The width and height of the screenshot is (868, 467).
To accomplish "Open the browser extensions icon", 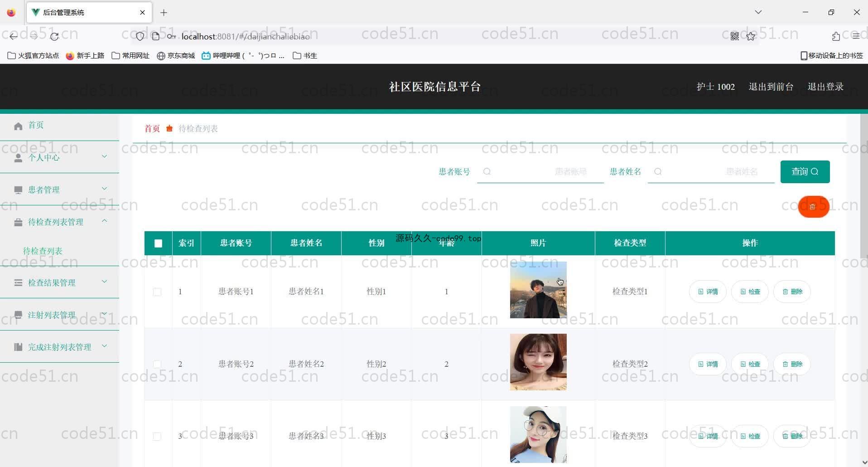I will [x=836, y=36].
